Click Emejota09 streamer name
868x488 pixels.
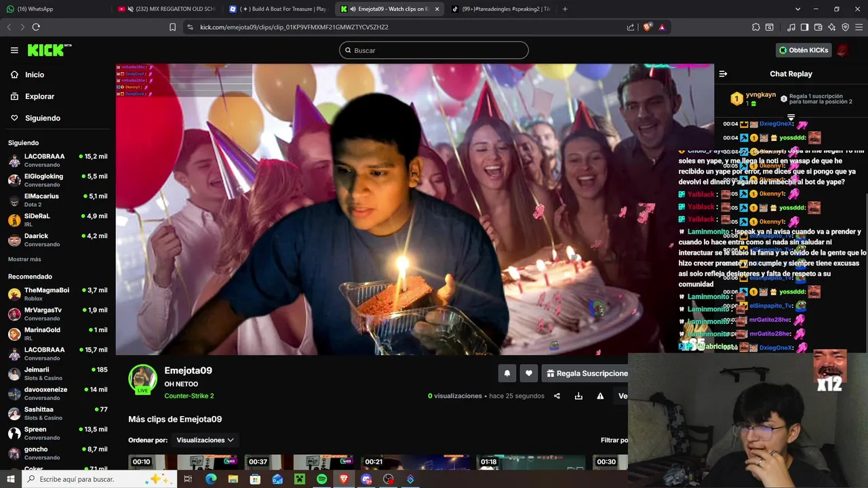pos(188,371)
